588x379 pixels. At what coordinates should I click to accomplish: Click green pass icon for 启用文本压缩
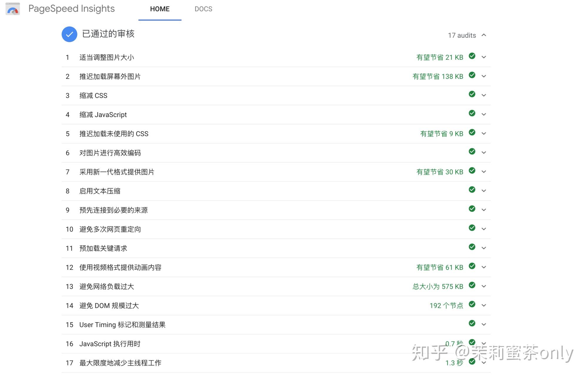click(x=472, y=189)
